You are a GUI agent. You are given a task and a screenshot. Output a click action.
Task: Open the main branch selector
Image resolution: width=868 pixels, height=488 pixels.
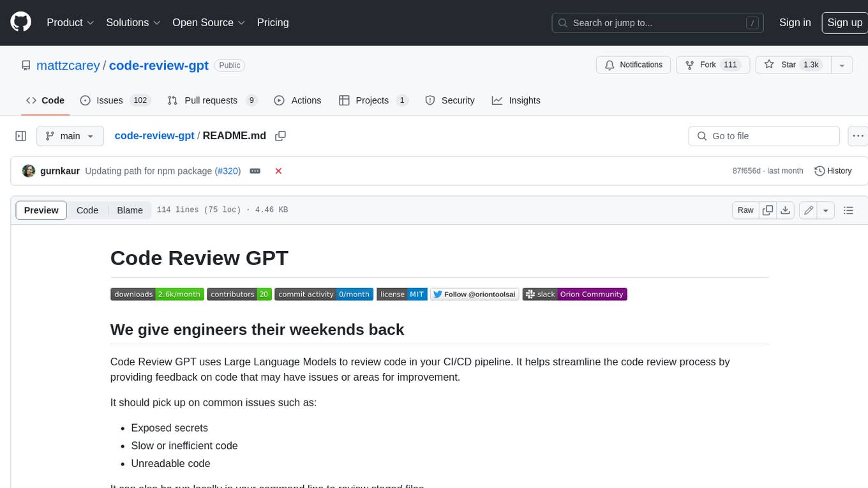click(x=70, y=136)
